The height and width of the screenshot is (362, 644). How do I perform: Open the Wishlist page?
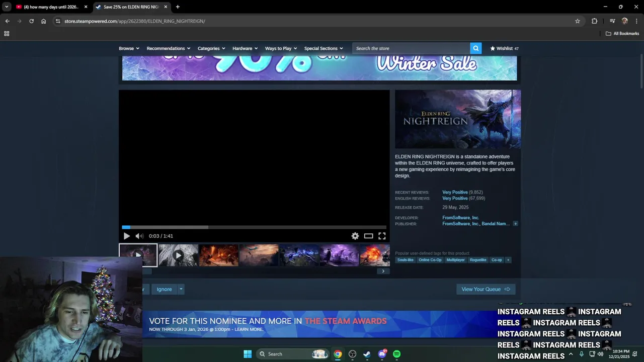pyautogui.click(x=504, y=48)
